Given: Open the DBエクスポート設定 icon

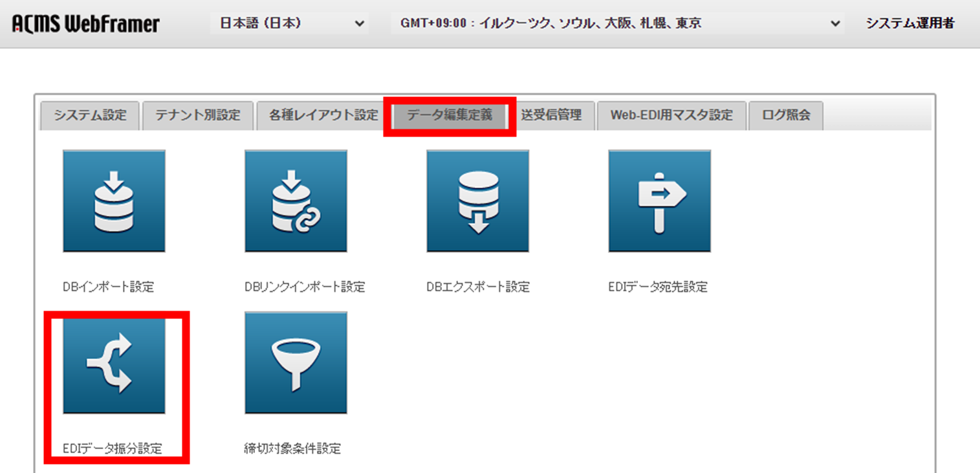Looking at the screenshot, I should (x=477, y=201).
